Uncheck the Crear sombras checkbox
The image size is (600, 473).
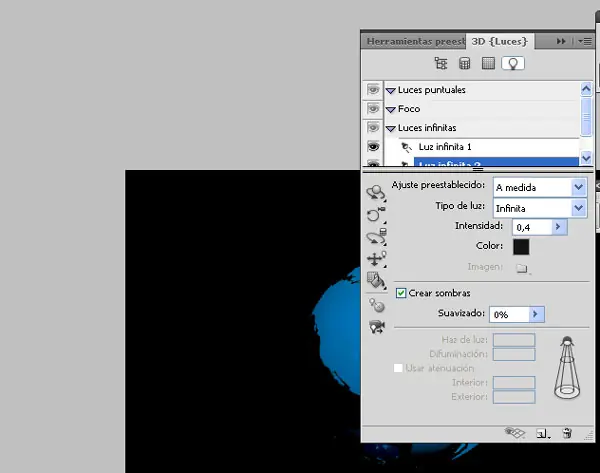click(x=401, y=293)
